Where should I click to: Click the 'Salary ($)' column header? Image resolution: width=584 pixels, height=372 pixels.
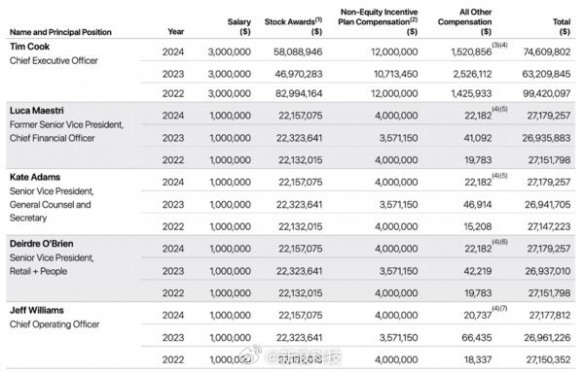[x=239, y=26]
